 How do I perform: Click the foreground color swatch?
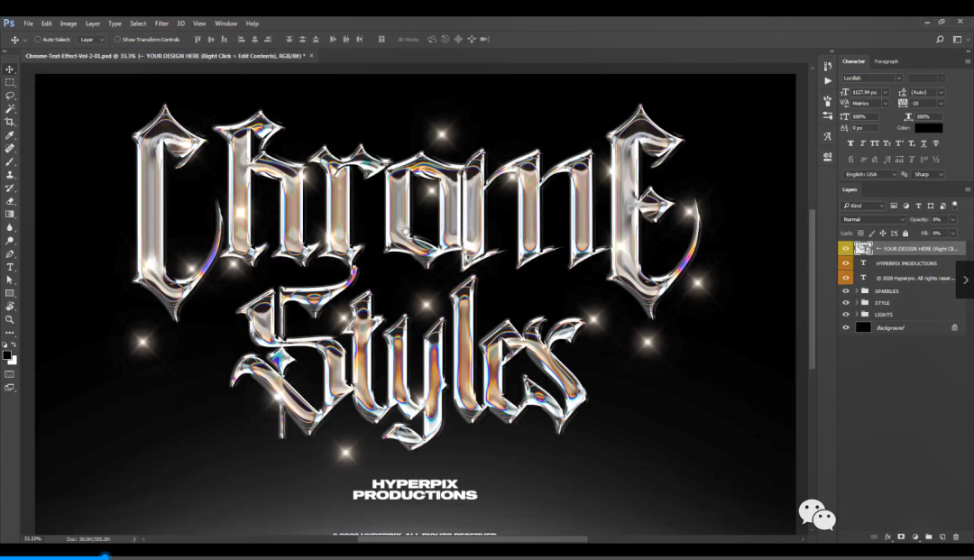pos(7,355)
